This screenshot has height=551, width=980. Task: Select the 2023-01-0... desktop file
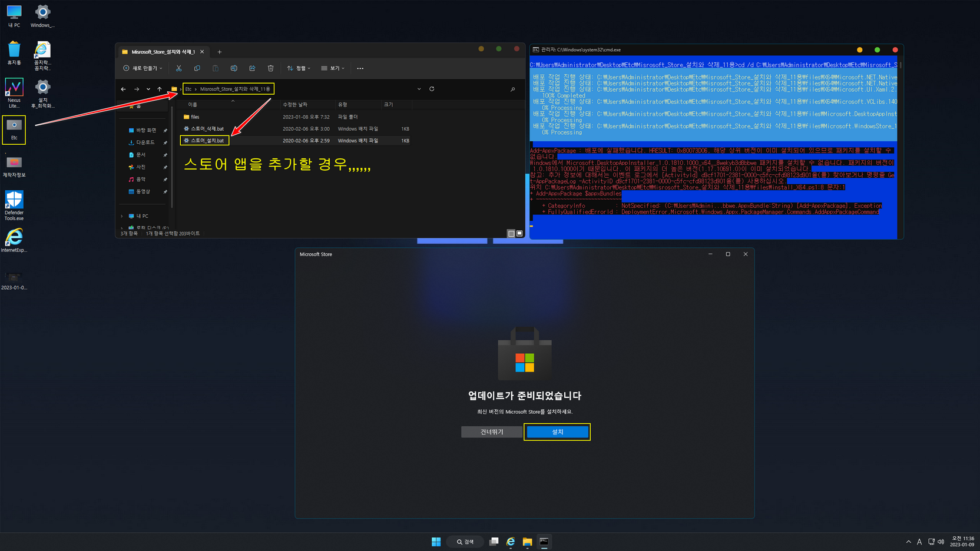(14, 280)
